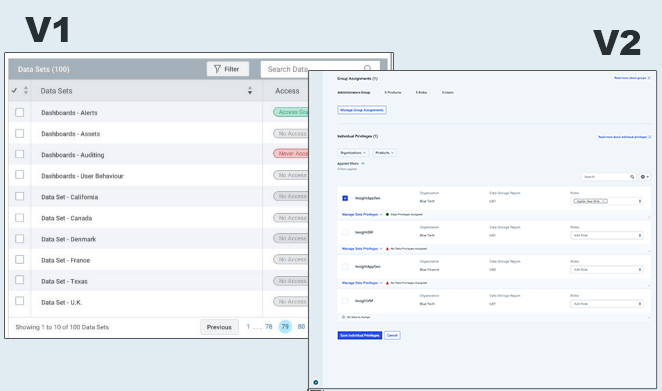Screen dimensions: 662x391
Task: Collapse the Applied filters chevron
Action: 363,163
